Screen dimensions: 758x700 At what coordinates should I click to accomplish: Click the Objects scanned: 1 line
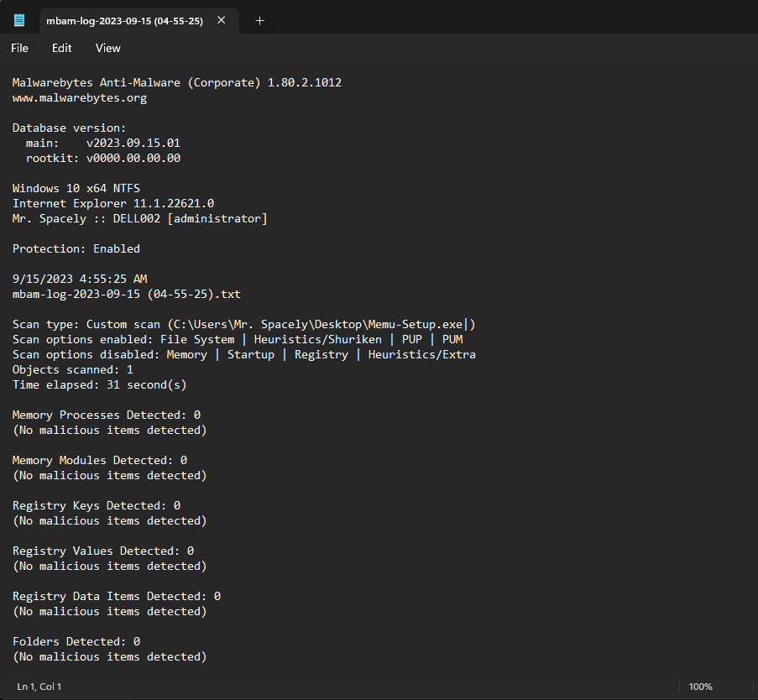(x=73, y=370)
